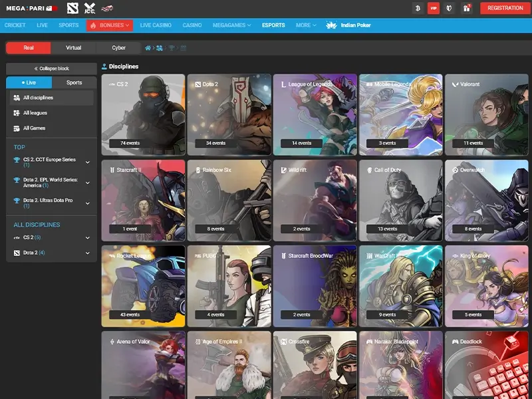Click the Indian Poker lotus icon

pos(331,25)
